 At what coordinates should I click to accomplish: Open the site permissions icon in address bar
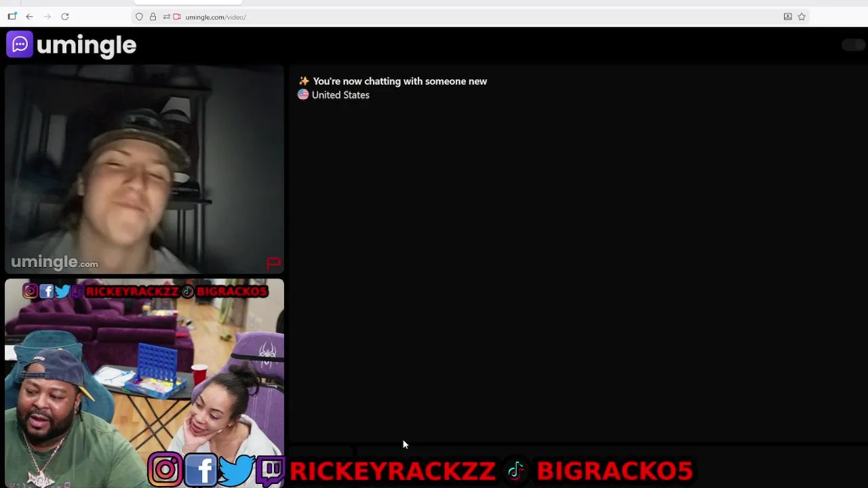click(x=166, y=17)
